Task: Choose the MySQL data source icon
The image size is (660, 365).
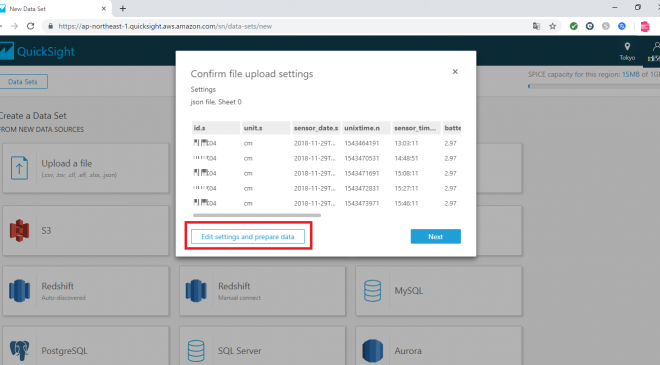Action: coord(373,291)
